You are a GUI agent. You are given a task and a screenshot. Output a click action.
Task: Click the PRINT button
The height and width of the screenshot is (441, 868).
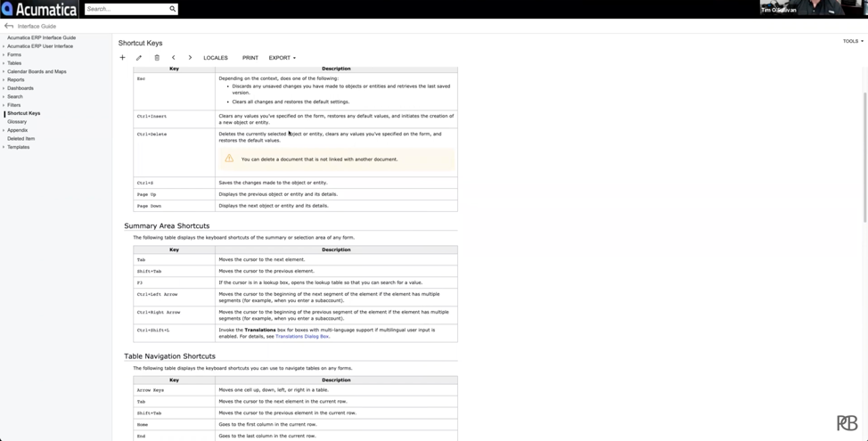pos(250,58)
